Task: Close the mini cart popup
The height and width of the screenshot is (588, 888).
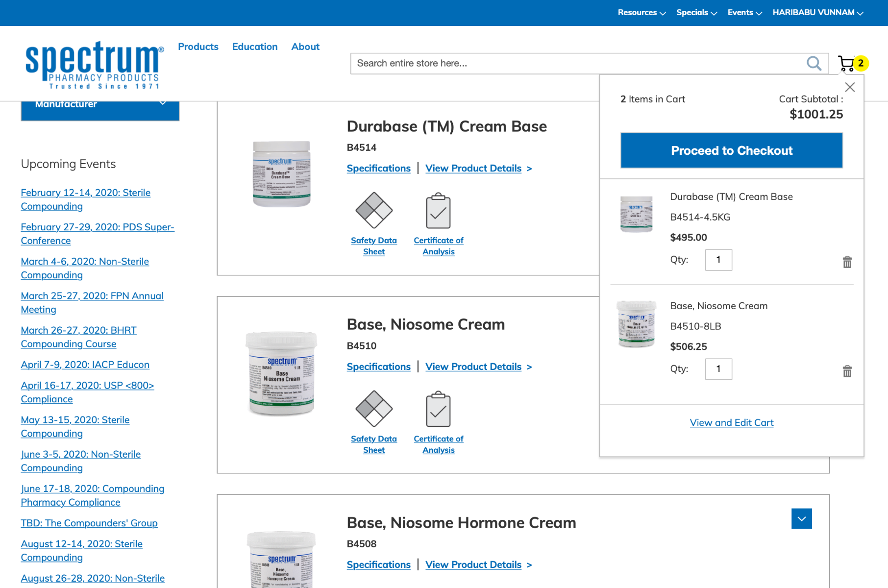Action: pos(850,87)
